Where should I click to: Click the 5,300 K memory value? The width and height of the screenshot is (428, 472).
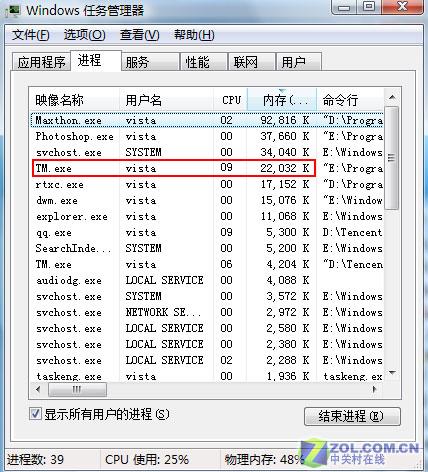click(x=288, y=232)
